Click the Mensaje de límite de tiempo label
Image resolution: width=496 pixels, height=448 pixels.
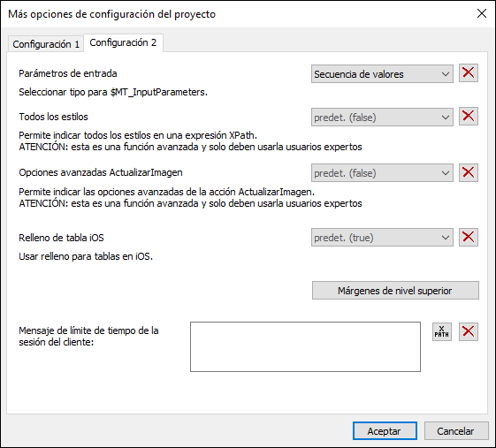coord(88,336)
